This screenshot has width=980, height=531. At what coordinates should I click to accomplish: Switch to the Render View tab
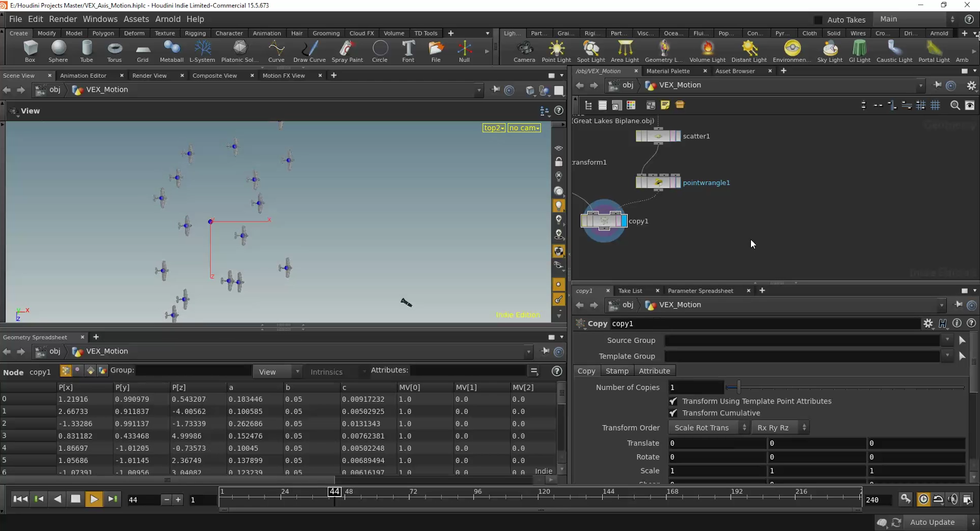149,75
